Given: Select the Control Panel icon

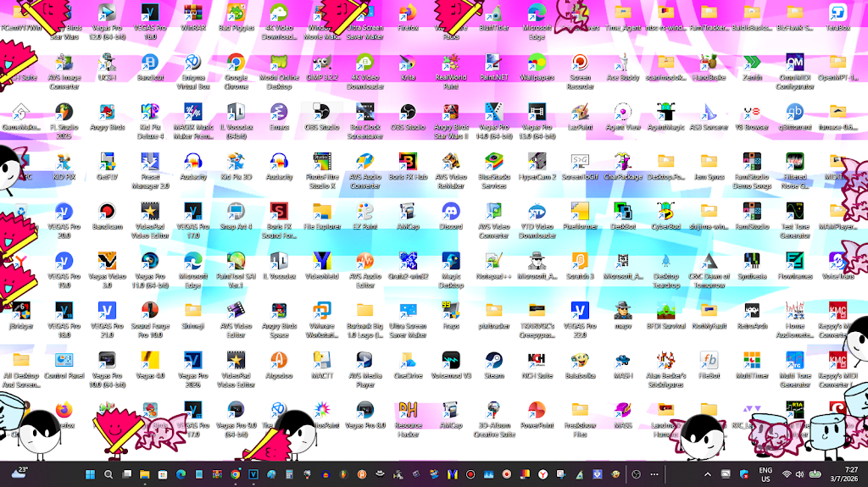Looking at the screenshot, I should (x=64, y=365).
